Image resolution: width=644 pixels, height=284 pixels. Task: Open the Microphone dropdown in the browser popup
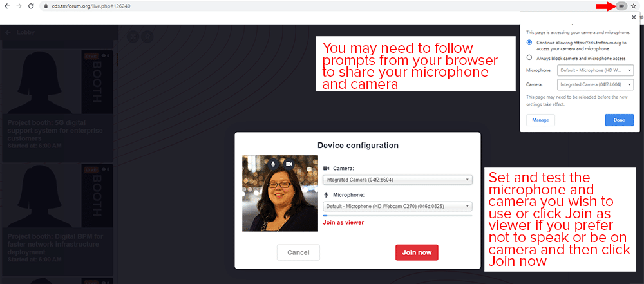595,70
